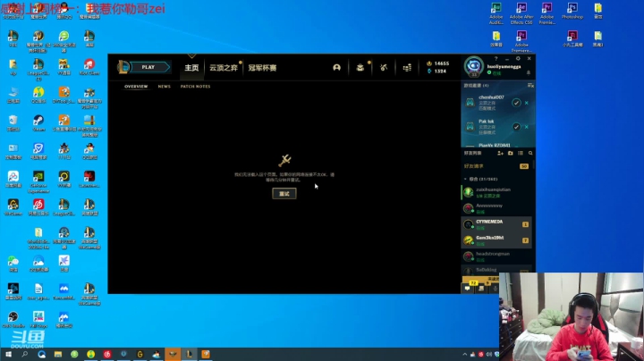Accept the invite from chenhui007
Viewport: 644px width, 361px height.
click(x=516, y=103)
